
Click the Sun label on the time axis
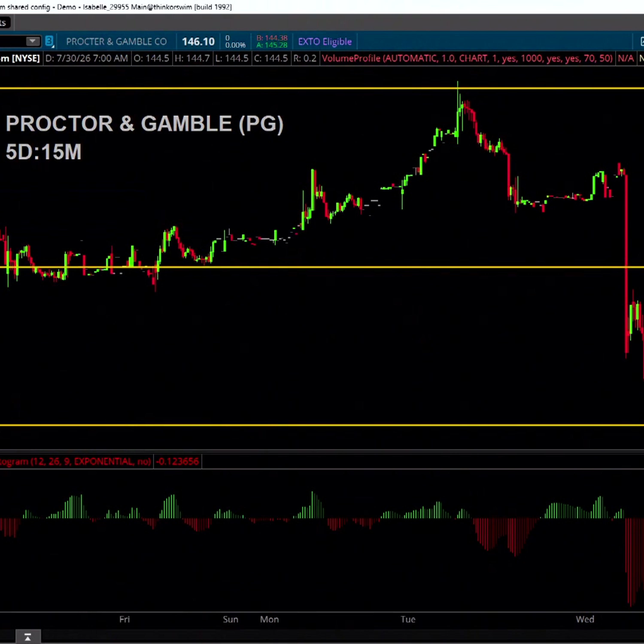coord(230,619)
